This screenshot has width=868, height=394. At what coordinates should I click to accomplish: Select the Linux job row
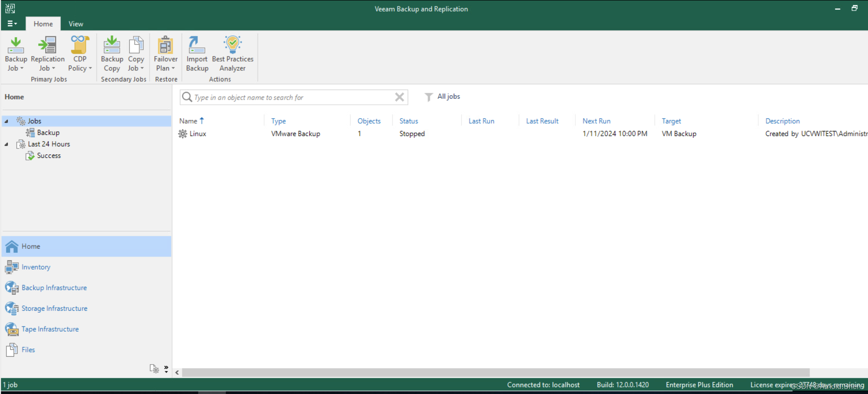coord(522,134)
